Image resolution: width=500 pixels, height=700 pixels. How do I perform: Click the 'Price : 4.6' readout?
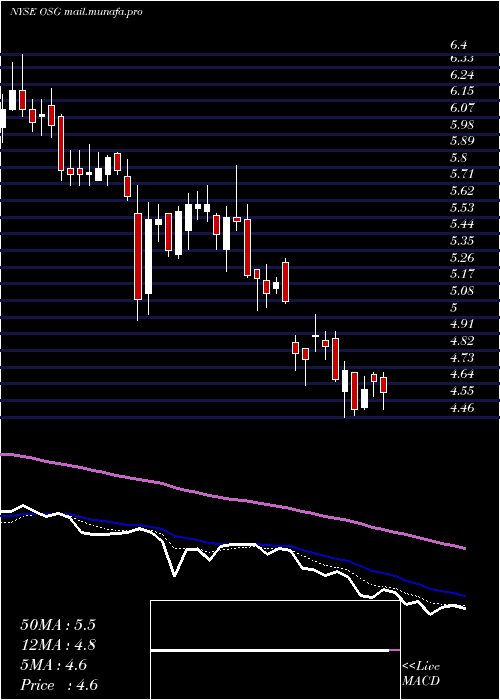click(58, 685)
